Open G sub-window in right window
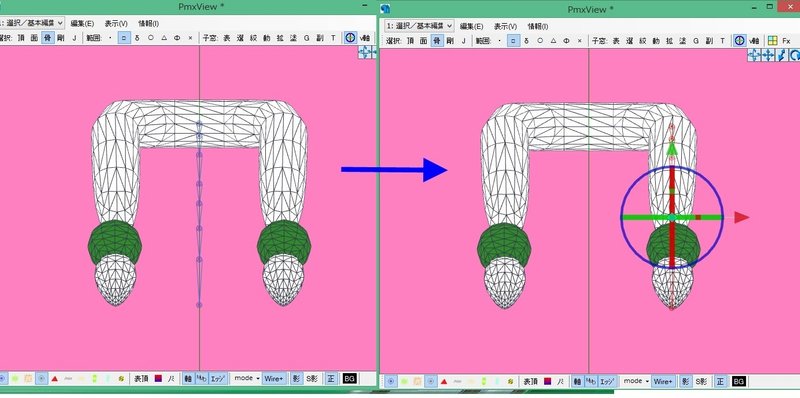The height and width of the screenshot is (398, 800). click(696, 41)
